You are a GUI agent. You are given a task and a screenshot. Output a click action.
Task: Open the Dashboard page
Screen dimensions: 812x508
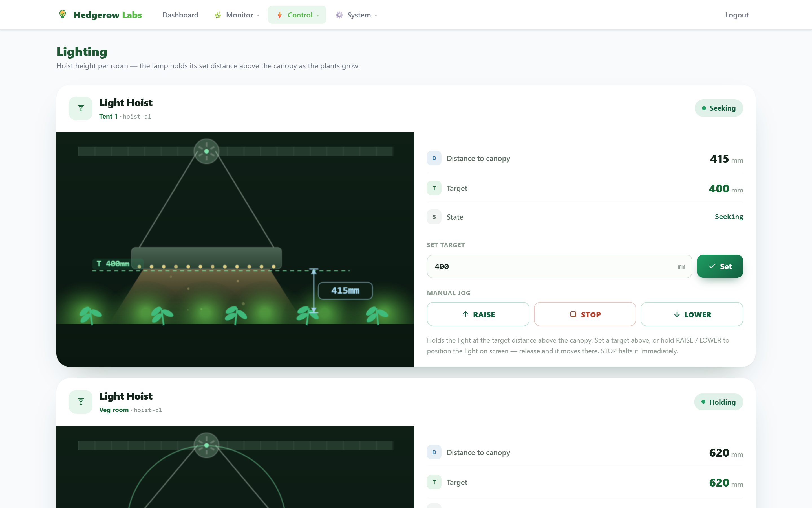[x=180, y=15]
